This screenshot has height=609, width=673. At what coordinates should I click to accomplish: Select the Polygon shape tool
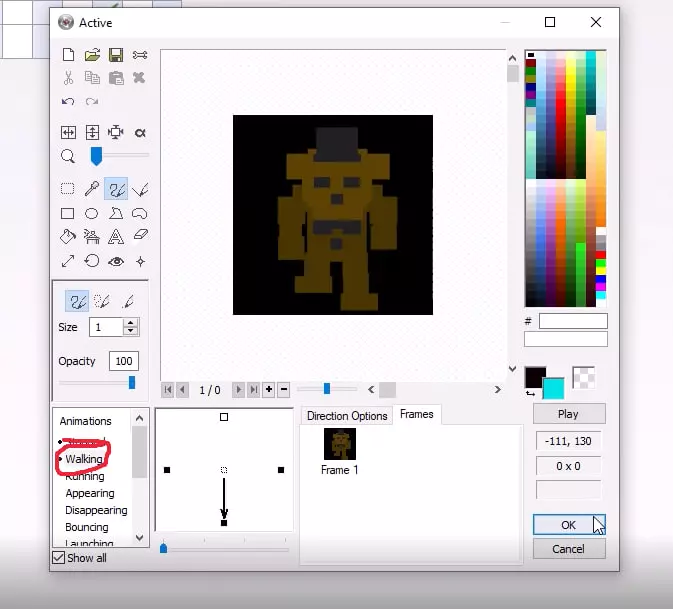click(x=116, y=213)
